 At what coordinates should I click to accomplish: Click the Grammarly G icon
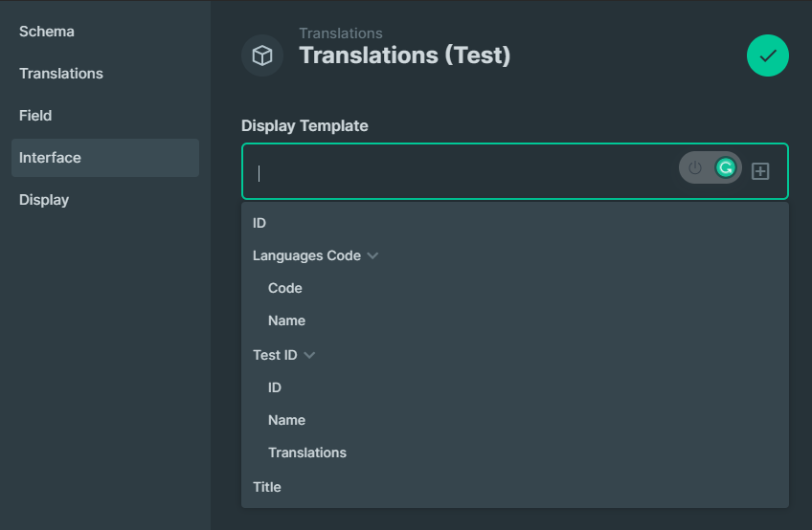pos(726,167)
